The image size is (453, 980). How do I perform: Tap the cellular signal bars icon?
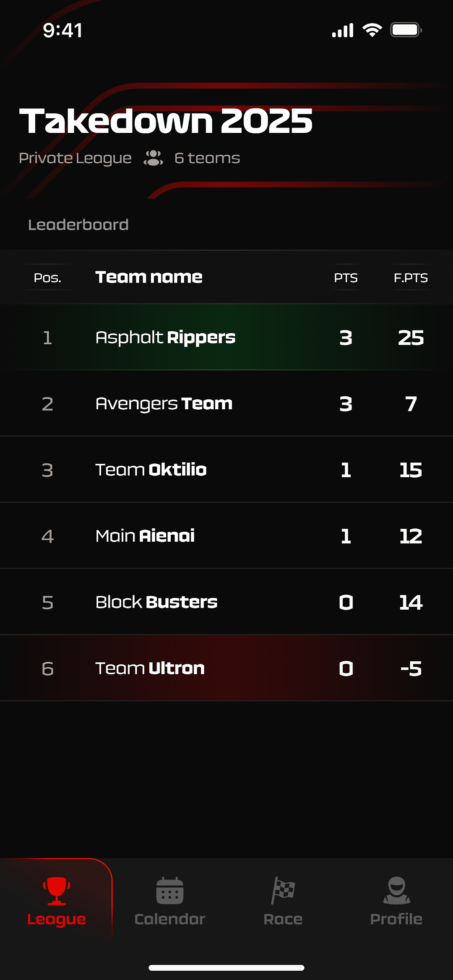click(343, 31)
